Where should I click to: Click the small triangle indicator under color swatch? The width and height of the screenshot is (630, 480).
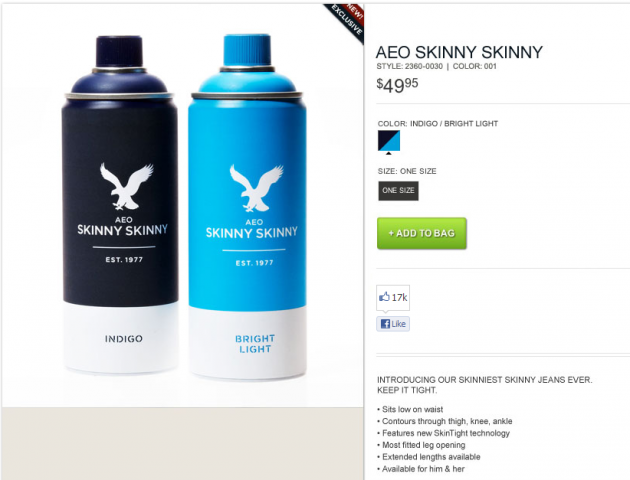point(389,153)
